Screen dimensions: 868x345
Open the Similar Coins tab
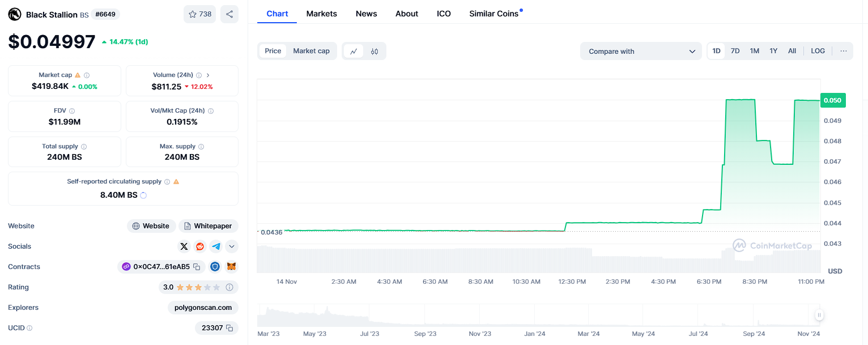click(493, 14)
